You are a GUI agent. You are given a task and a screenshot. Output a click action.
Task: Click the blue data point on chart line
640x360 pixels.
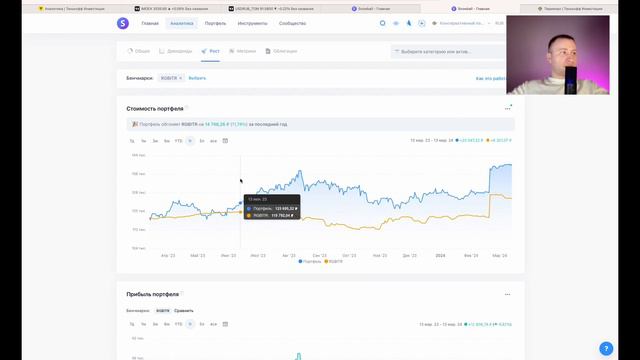(x=240, y=203)
